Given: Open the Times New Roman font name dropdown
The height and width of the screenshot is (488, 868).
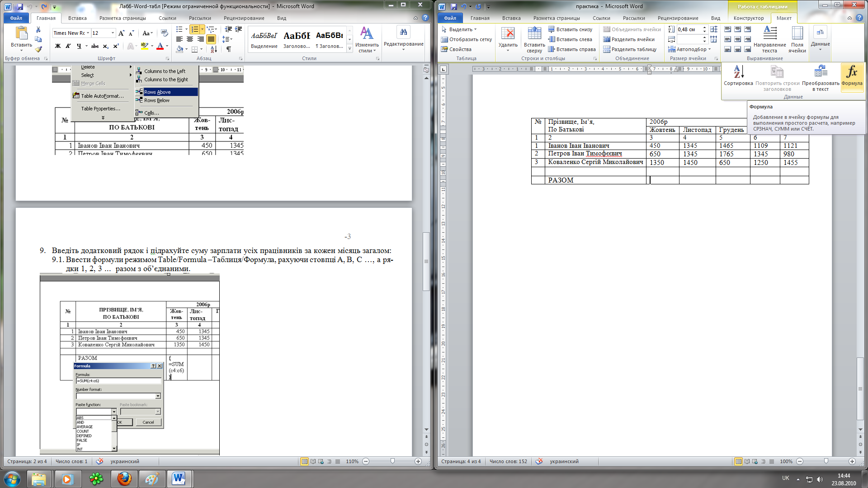Looking at the screenshot, I should pyautogui.click(x=88, y=33).
